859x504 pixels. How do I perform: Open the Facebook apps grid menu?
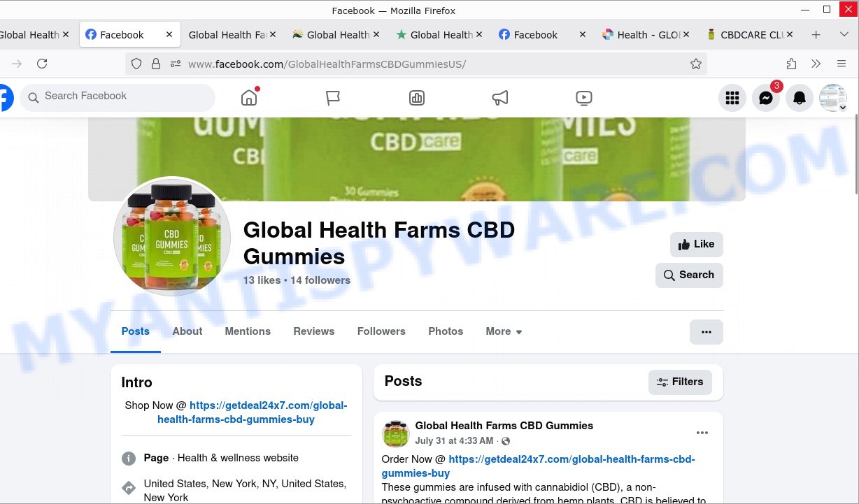[x=732, y=99]
